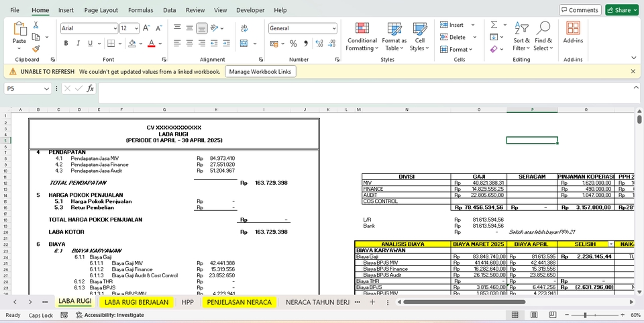
Task: Apply Percent Style to the cell
Action: click(x=293, y=43)
